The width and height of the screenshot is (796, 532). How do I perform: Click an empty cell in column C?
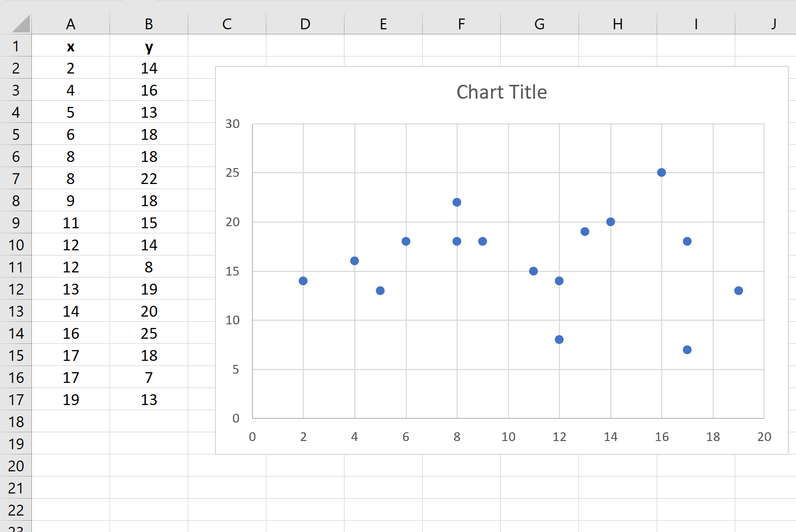227,488
